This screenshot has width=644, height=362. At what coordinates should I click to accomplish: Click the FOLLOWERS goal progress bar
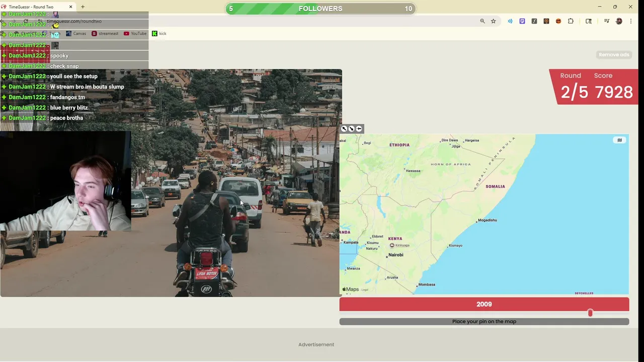pyautogui.click(x=320, y=9)
